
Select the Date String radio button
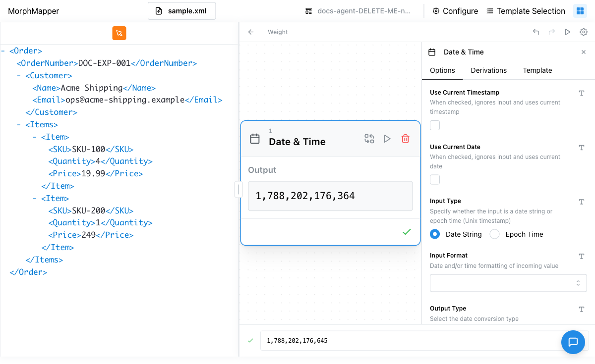click(x=435, y=234)
